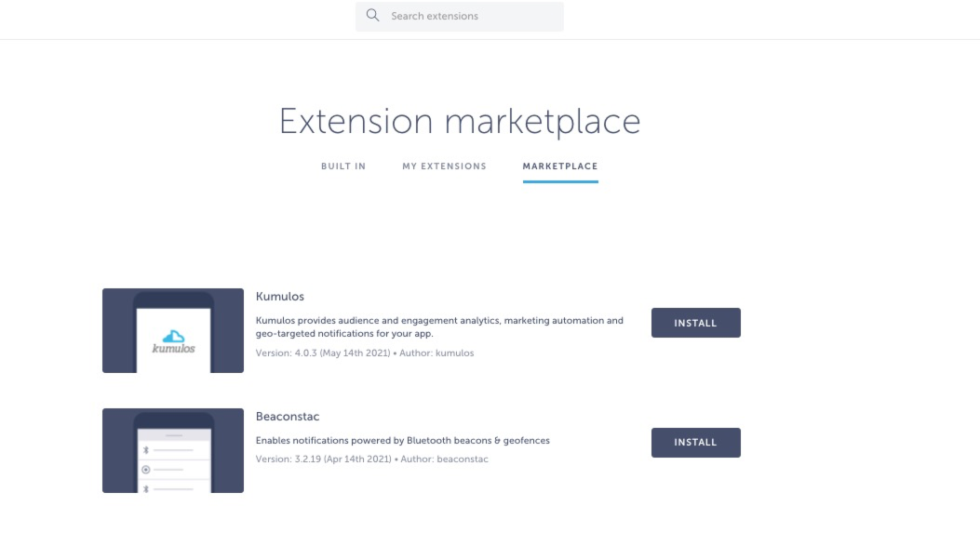The image size is (980, 559).
Task: Click the Version 4.0.3 author kumulos line
Action: pyautogui.click(x=365, y=353)
